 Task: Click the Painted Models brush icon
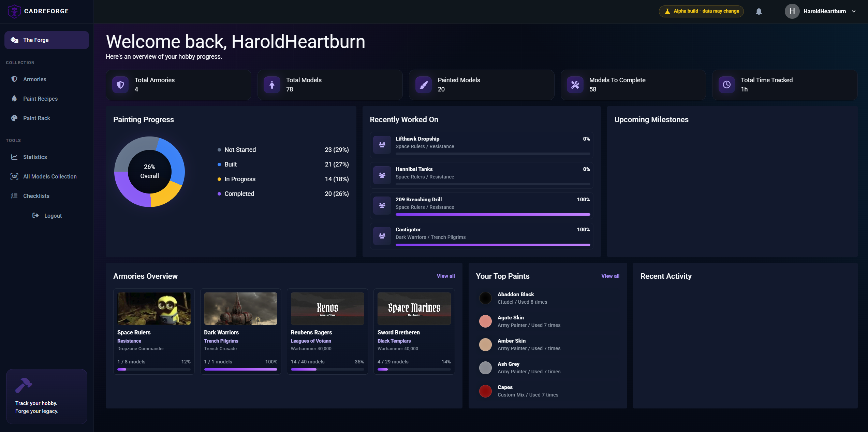(x=424, y=85)
